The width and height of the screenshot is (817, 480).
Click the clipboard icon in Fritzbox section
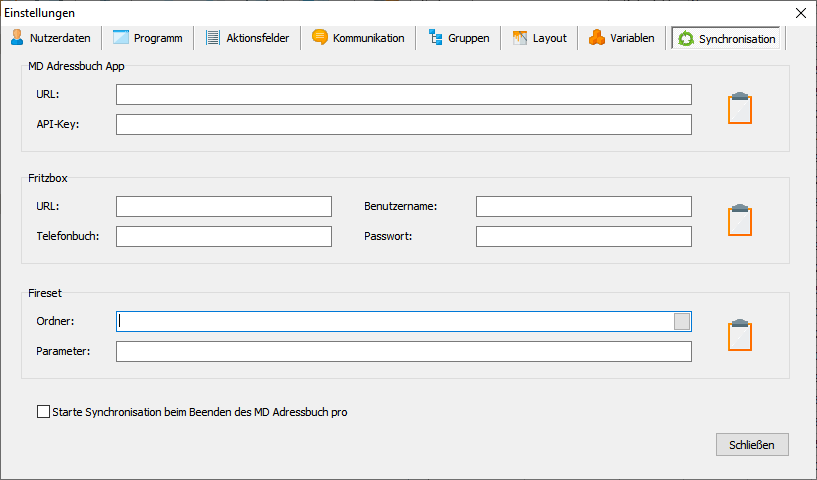tap(739, 220)
